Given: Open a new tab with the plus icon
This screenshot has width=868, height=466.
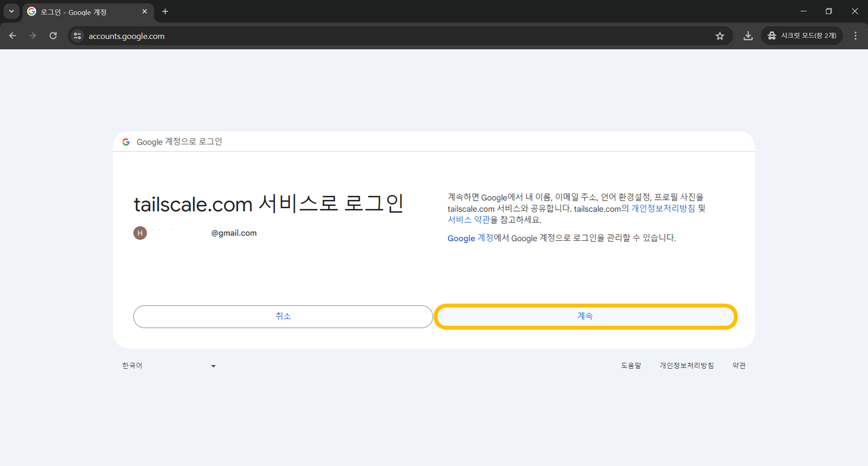Looking at the screenshot, I should coord(165,12).
